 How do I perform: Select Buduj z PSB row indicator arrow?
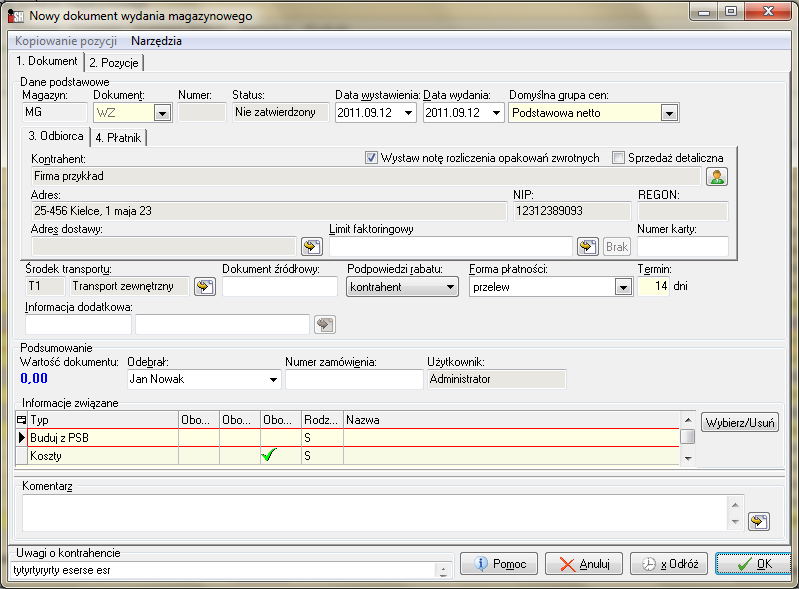coord(21,438)
